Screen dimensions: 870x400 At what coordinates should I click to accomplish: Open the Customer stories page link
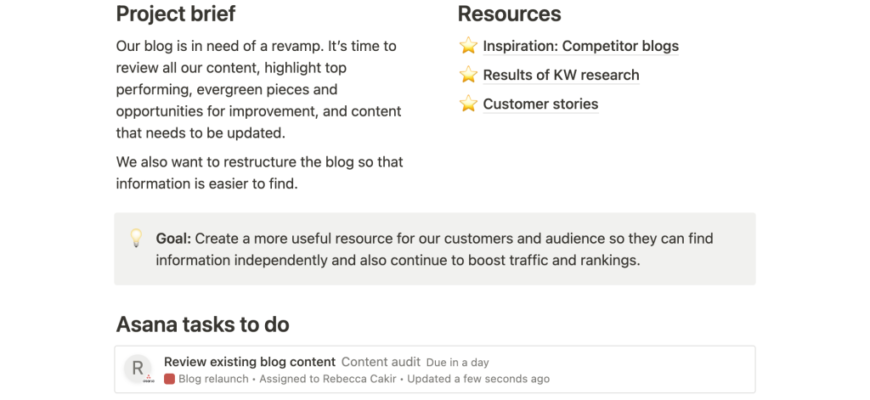click(540, 104)
